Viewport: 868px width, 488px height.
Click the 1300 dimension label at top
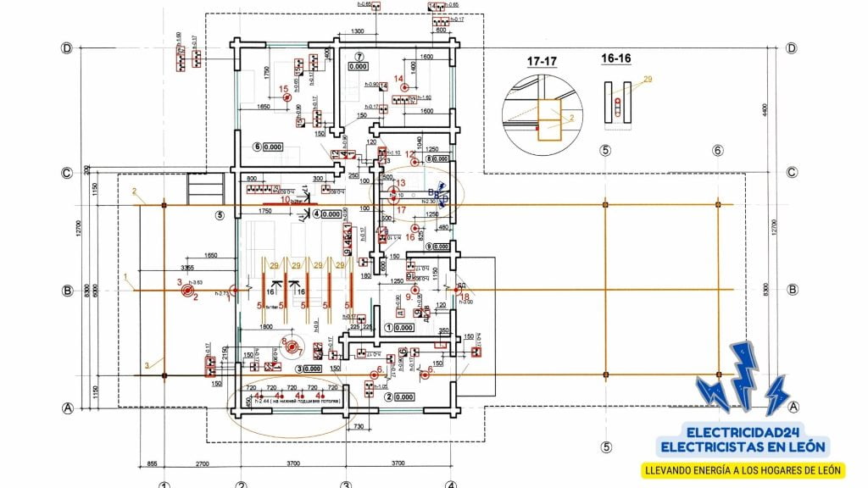[x=357, y=31]
